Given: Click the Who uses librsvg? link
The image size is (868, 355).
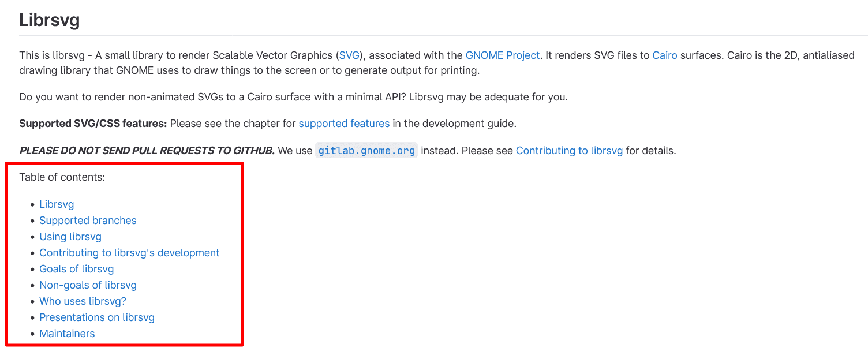Looking at the screenshot, I should [x=83, y=301].
